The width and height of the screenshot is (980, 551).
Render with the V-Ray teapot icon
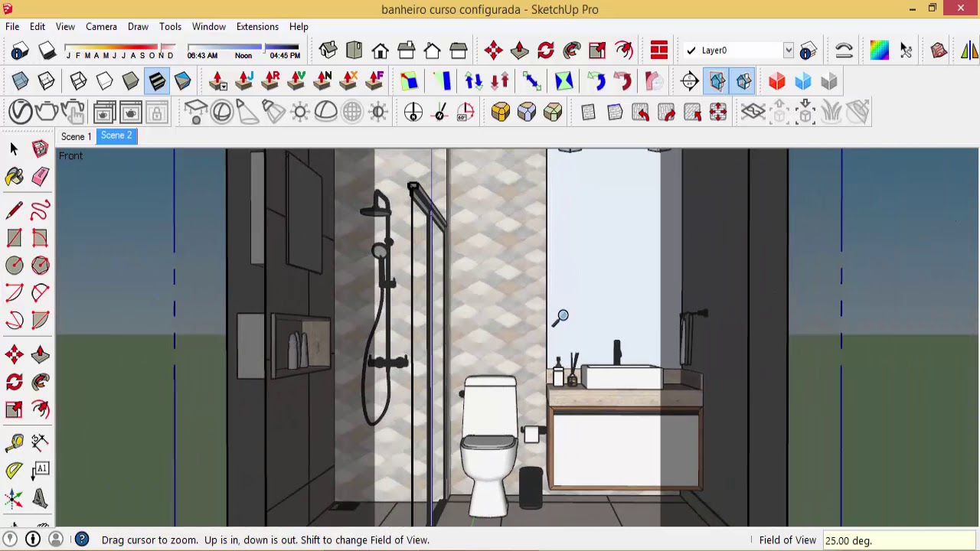[x=46, y=112]
